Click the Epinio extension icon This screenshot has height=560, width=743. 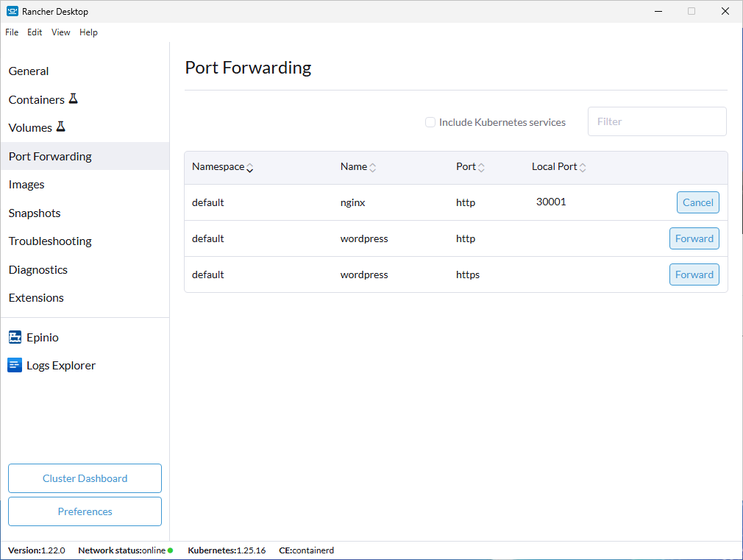15,337
